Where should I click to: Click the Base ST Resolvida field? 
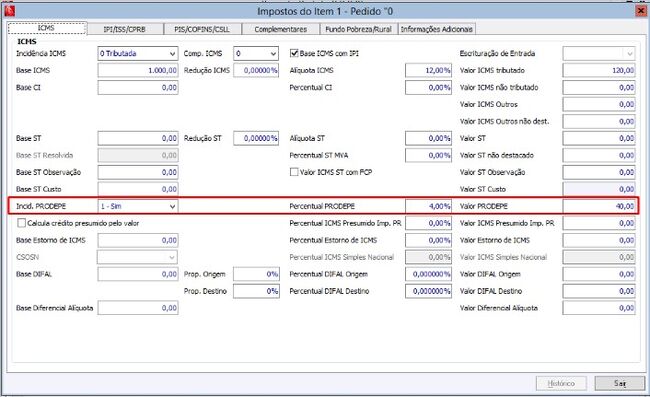pyautogui.click(x=138, y=155)
